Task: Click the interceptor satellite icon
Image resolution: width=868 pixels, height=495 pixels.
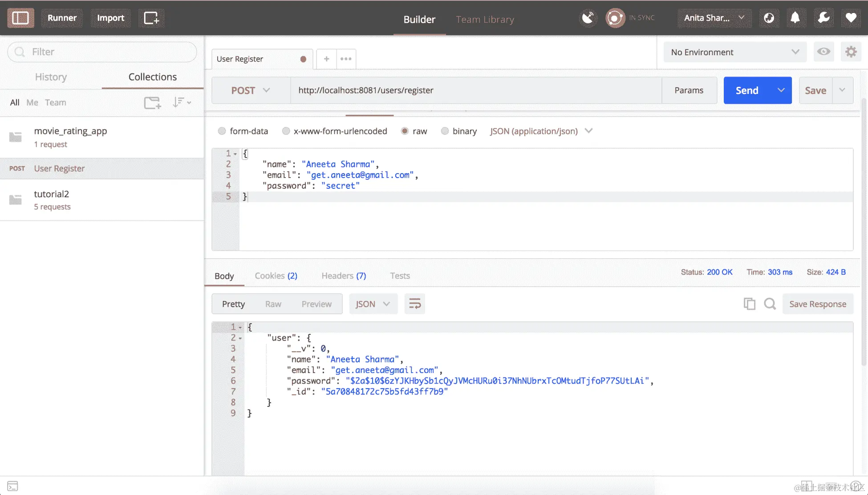Action: point(588,18)
